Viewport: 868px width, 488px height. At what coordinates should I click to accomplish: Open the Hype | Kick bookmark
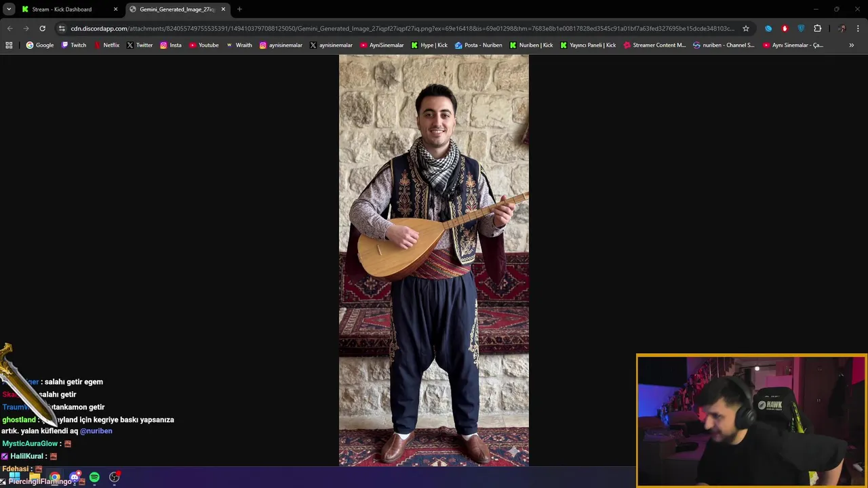(429, 45)
